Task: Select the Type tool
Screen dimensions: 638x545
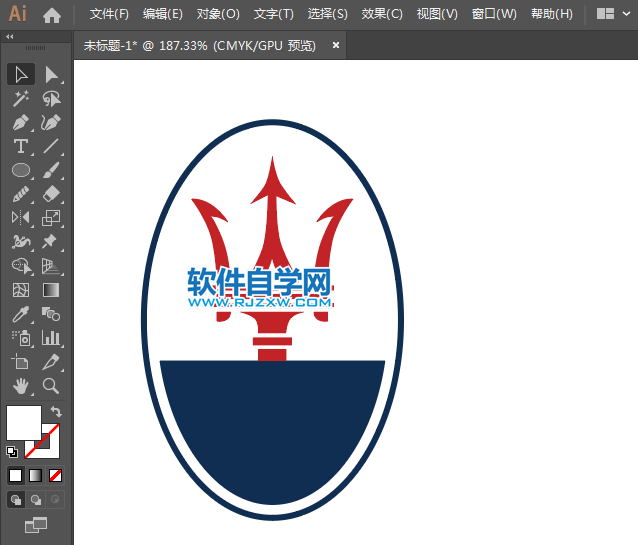Action: (21, 146)
